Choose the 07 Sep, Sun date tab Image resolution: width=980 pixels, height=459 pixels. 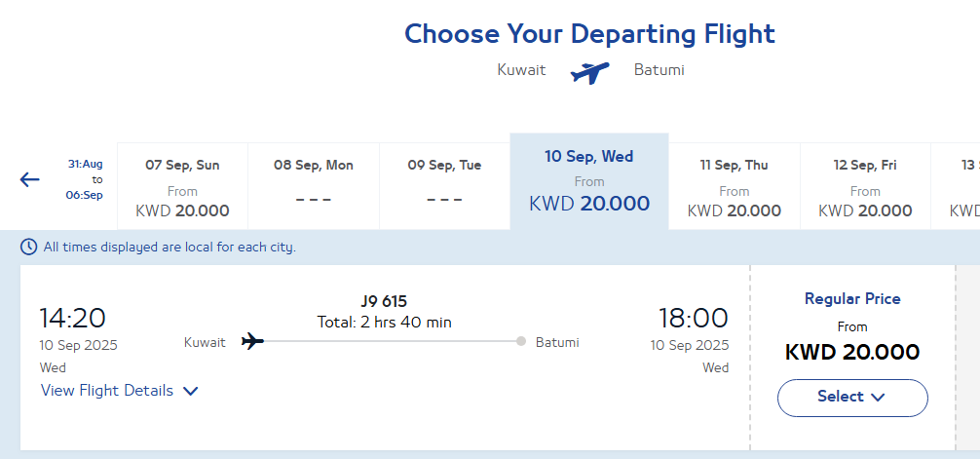point(182,186)
